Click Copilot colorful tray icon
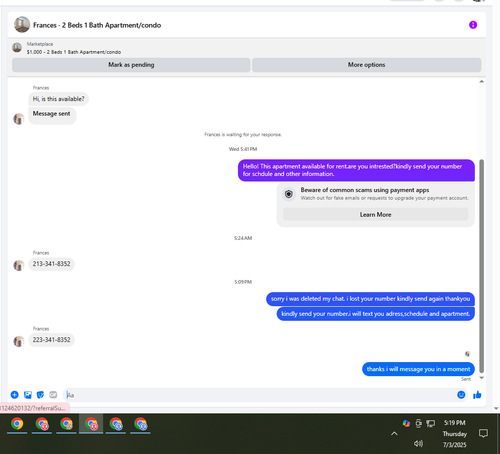 click(x=406, y=423)
